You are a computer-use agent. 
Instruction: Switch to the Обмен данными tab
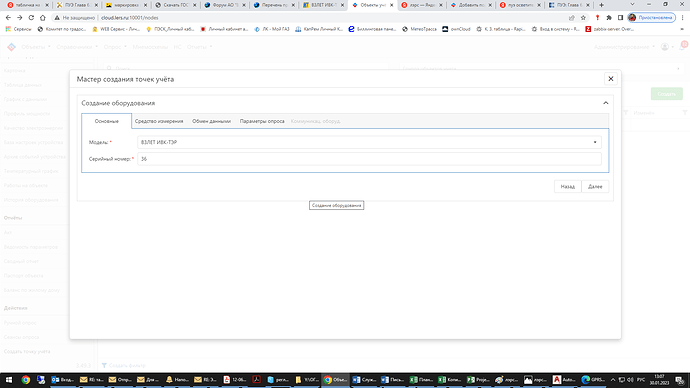211,121
